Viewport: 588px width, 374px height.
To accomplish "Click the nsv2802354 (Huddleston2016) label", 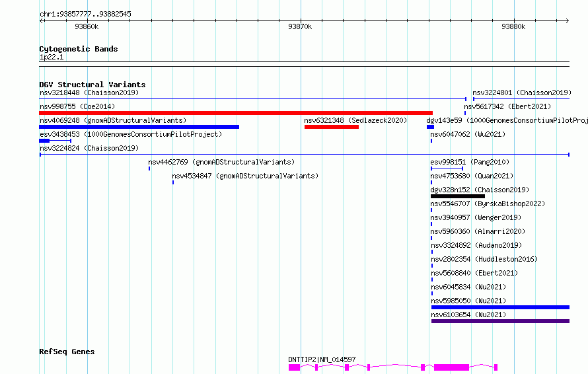I will [484, 259].
